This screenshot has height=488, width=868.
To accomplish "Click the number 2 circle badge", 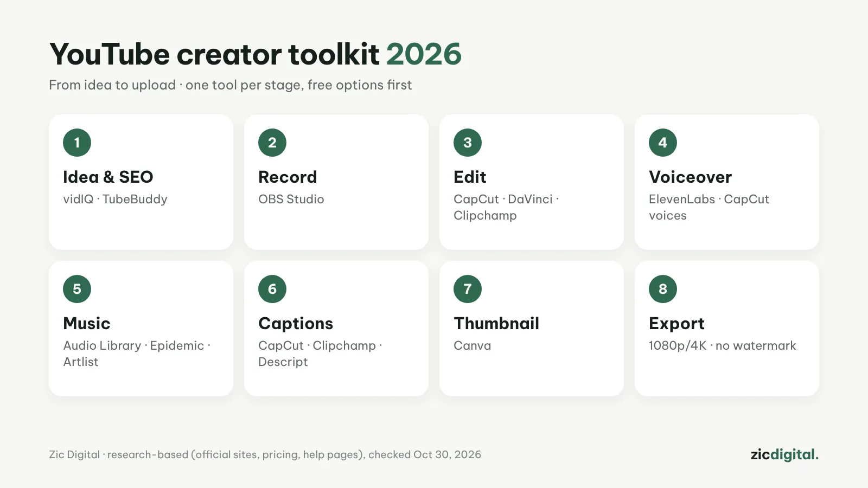I will pyautogui.click(x=272, y=143).
